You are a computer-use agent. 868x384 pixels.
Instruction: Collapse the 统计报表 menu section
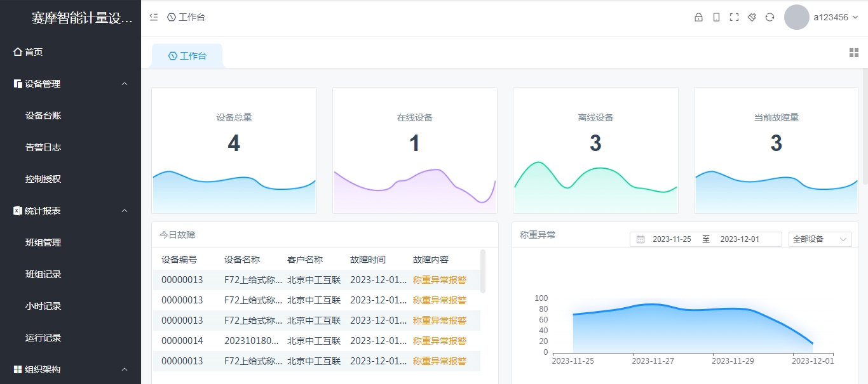pyautogui.click(x=70, y=210)
